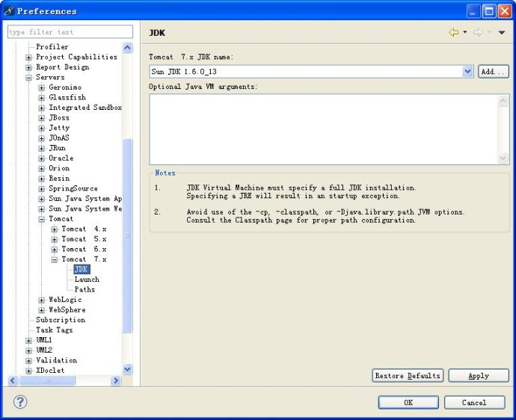Click the tree scroll left arrow
The image size is (516, 420).
point(13,380)
